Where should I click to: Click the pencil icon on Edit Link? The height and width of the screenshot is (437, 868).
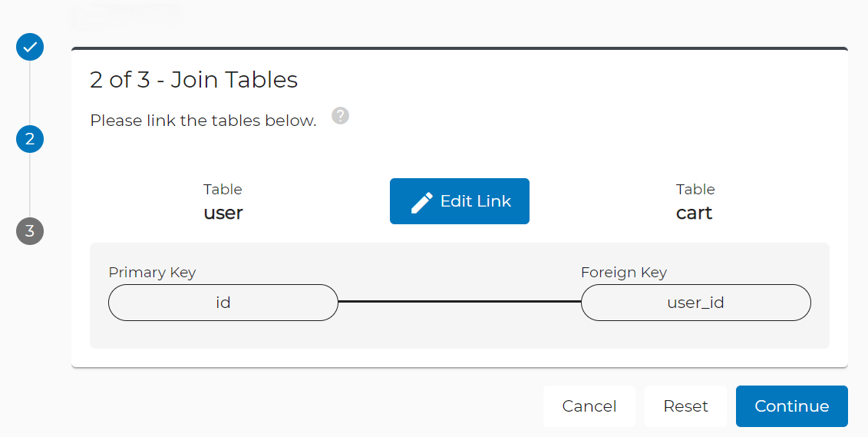coord(422,202)
